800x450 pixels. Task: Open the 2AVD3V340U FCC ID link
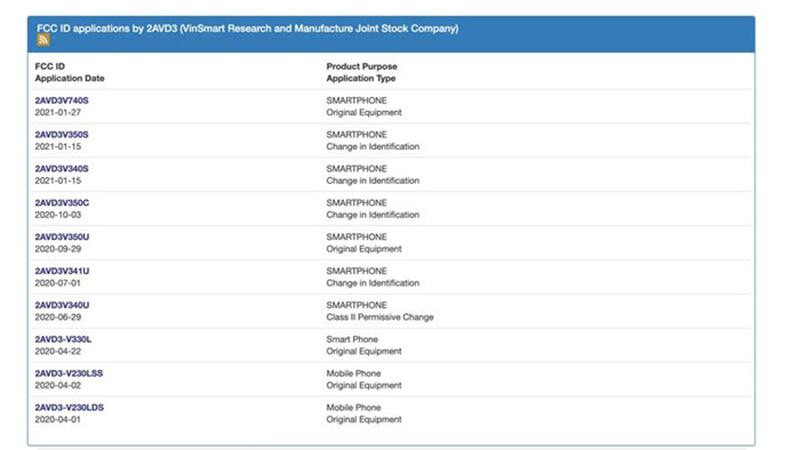(x=62, y=305)
